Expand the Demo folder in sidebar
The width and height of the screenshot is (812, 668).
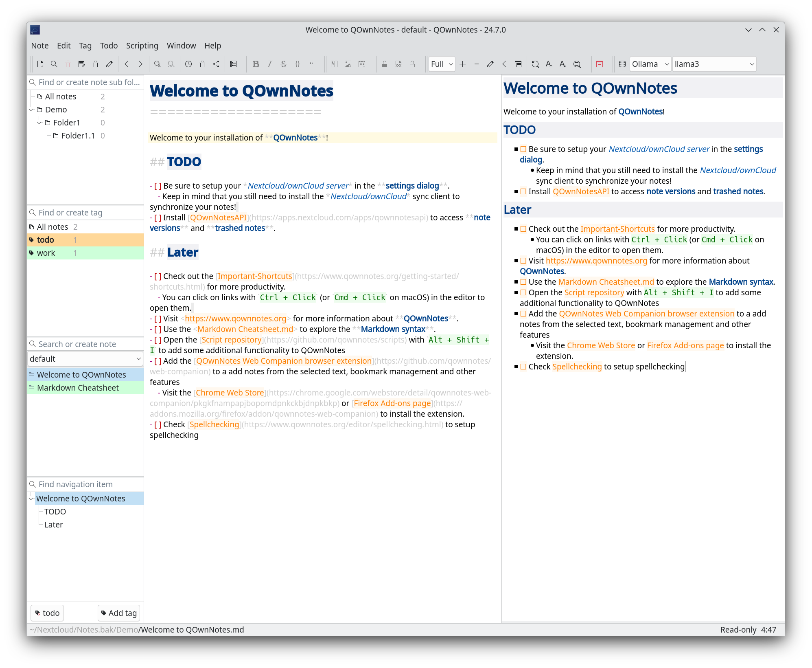pos(33,109)
